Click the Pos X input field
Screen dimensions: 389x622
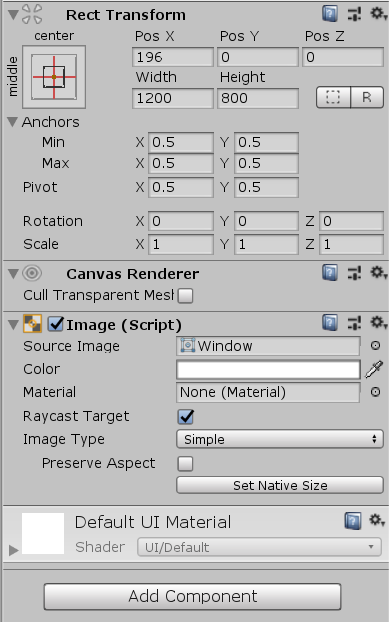(173, 57)
